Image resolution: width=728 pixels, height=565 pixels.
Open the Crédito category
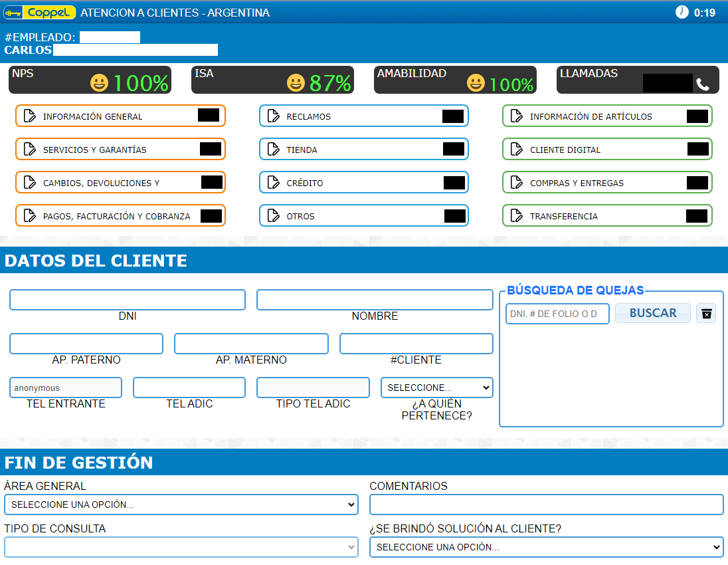[x=364, y=183]
